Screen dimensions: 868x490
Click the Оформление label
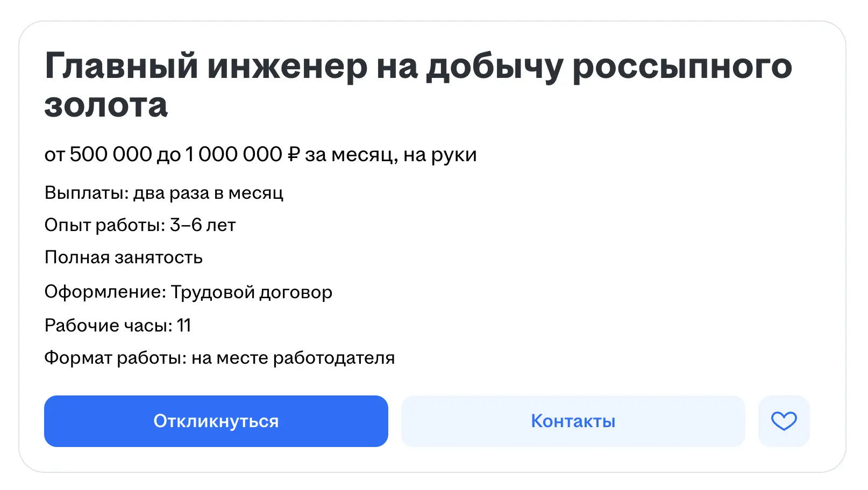point(105,292)
